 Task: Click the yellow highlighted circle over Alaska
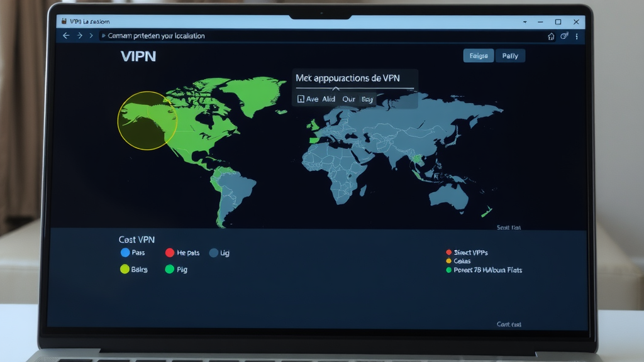[x=148, y=121]
